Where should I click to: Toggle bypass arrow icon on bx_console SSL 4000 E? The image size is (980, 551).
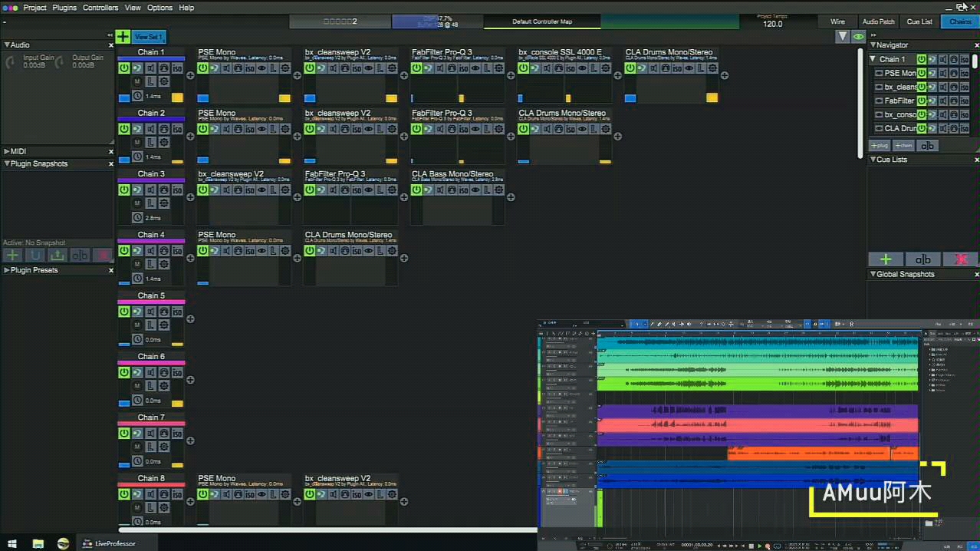click(534, 68)
